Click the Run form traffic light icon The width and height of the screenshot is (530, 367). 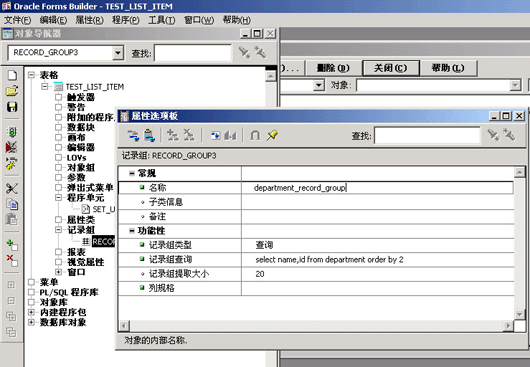[12, 132]
